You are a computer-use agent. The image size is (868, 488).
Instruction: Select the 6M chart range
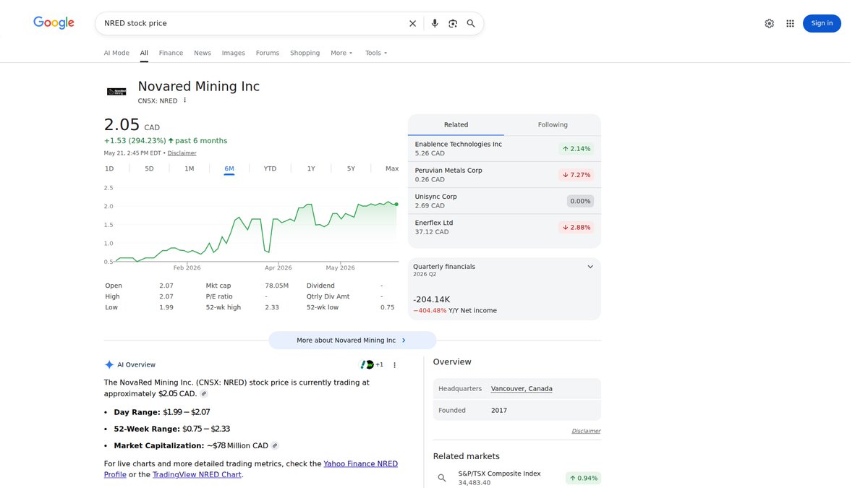pyautogui.click(x=229, y=168)
